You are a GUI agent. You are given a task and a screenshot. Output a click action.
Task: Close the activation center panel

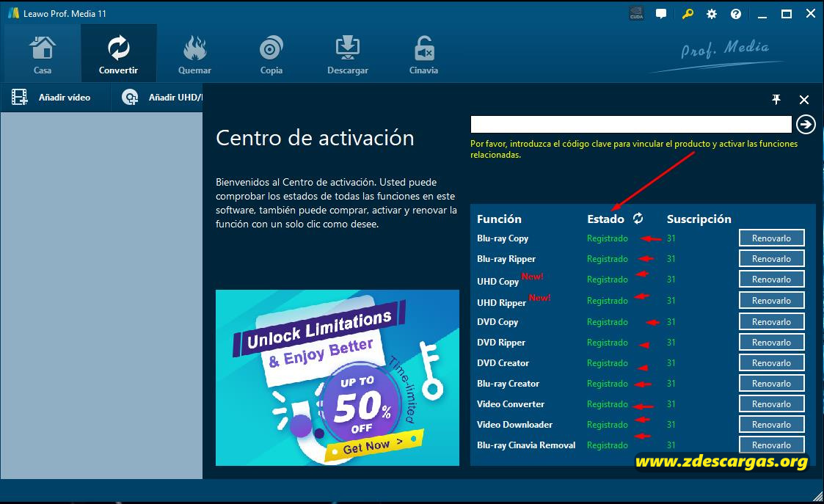coord(804,99)
